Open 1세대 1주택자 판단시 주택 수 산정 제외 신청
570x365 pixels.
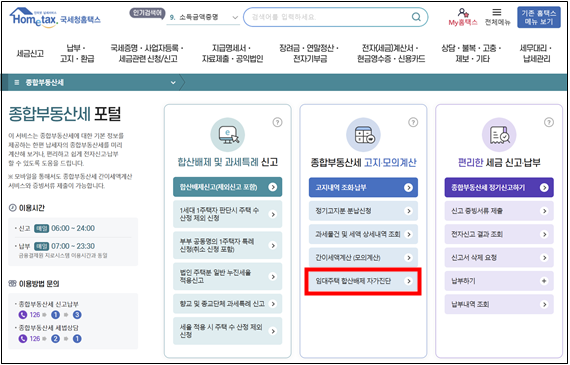(x=228, y=214)
